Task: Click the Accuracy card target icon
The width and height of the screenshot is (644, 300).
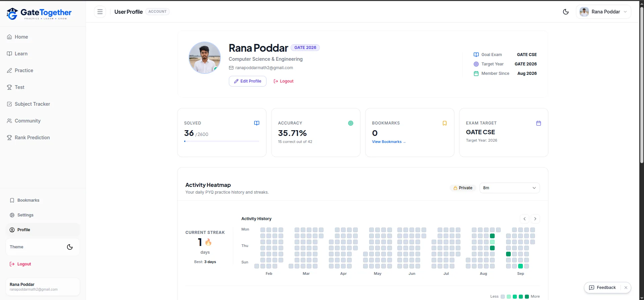Action: [351, 123]
